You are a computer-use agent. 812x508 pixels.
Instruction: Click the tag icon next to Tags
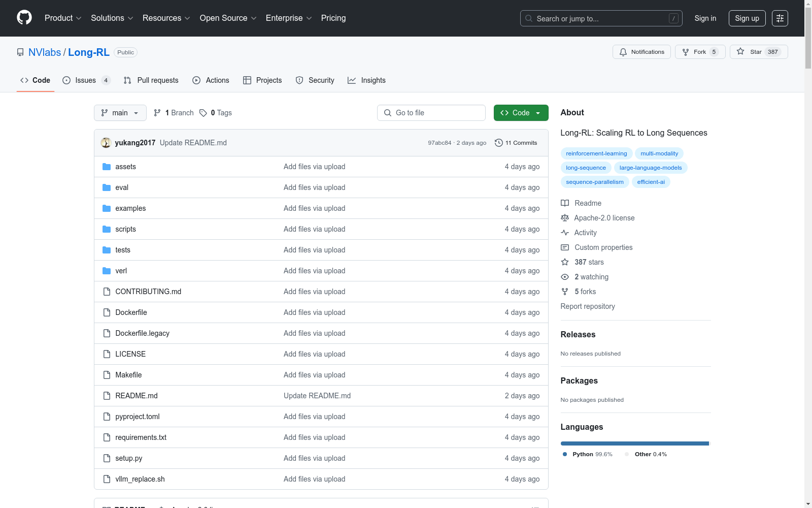tap(203, 113)
